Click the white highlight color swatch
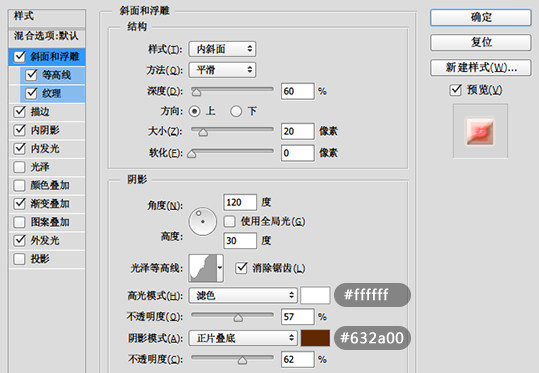 click(315, 295)
